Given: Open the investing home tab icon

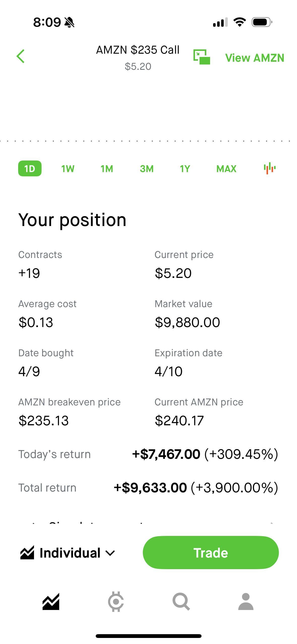Looking at the screenshot, I should (x=51, y=602).
